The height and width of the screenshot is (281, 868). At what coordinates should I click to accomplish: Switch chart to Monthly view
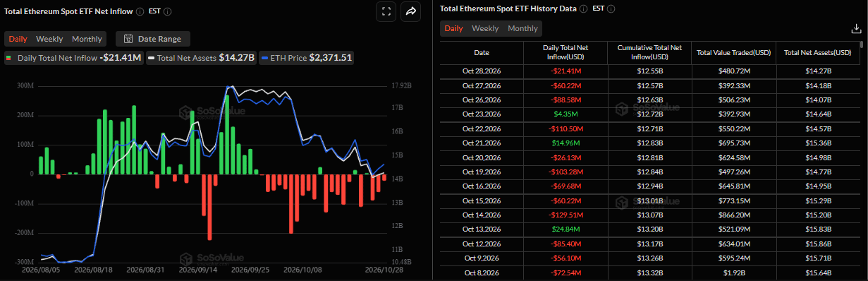pos(87,39)
